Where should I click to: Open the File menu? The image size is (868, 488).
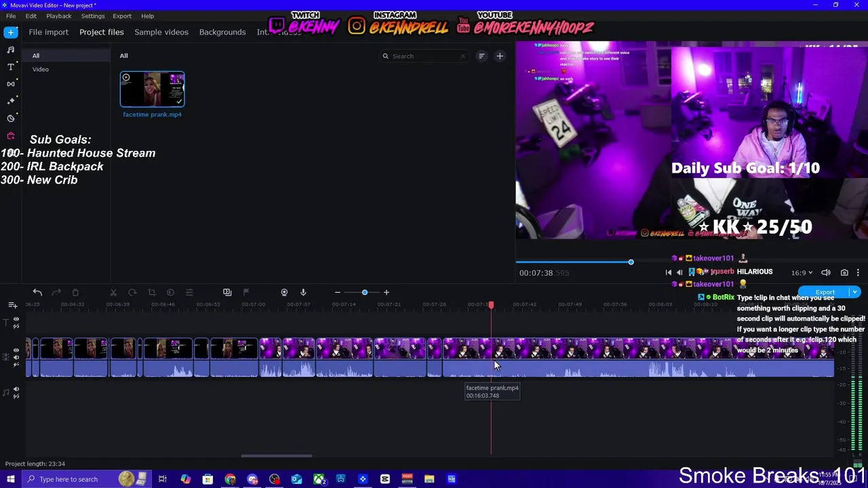11,16
